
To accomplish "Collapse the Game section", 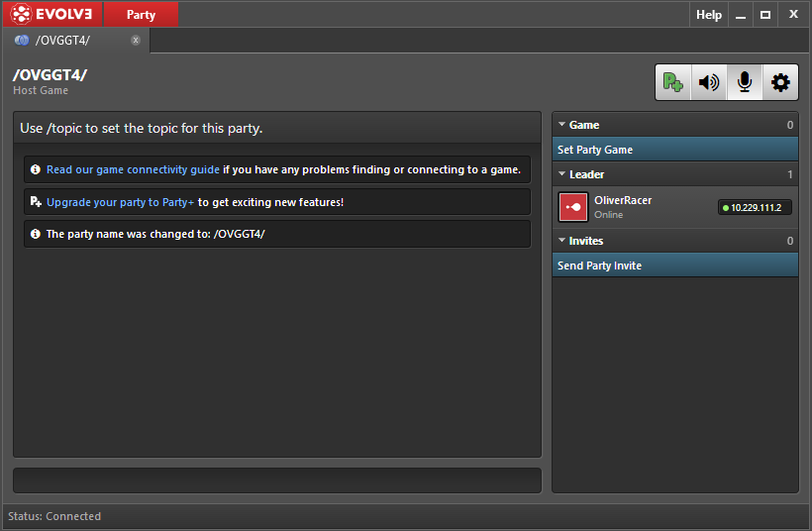I will [562, 125].
